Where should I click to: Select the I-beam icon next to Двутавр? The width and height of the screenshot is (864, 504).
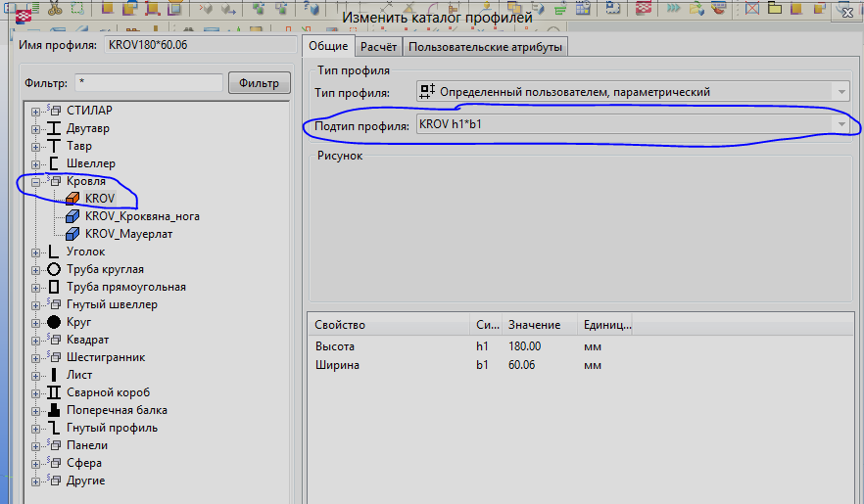[54, 128]
